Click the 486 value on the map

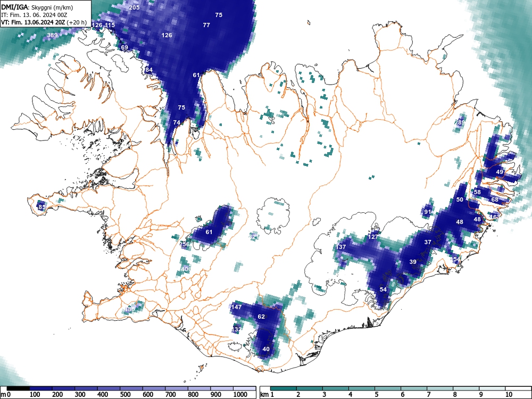pos(129,309)
